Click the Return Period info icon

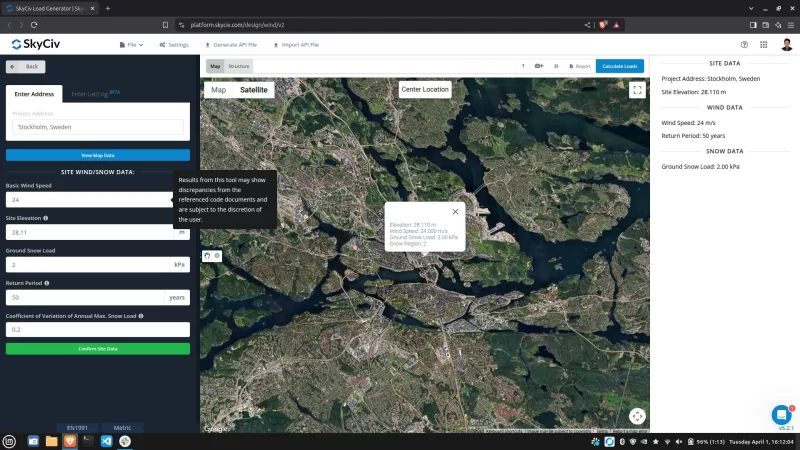point(47,283)
